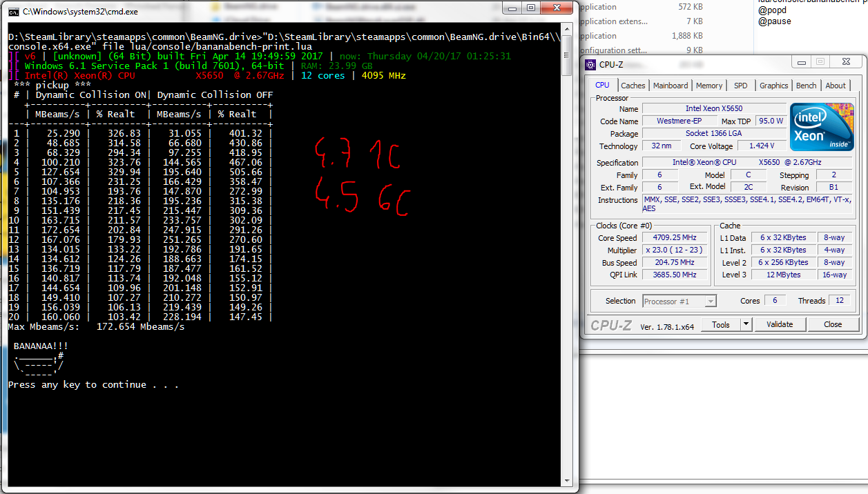868x494 pixels.
Task: Click the @pause line in background editor
Action: pos(775,21)
